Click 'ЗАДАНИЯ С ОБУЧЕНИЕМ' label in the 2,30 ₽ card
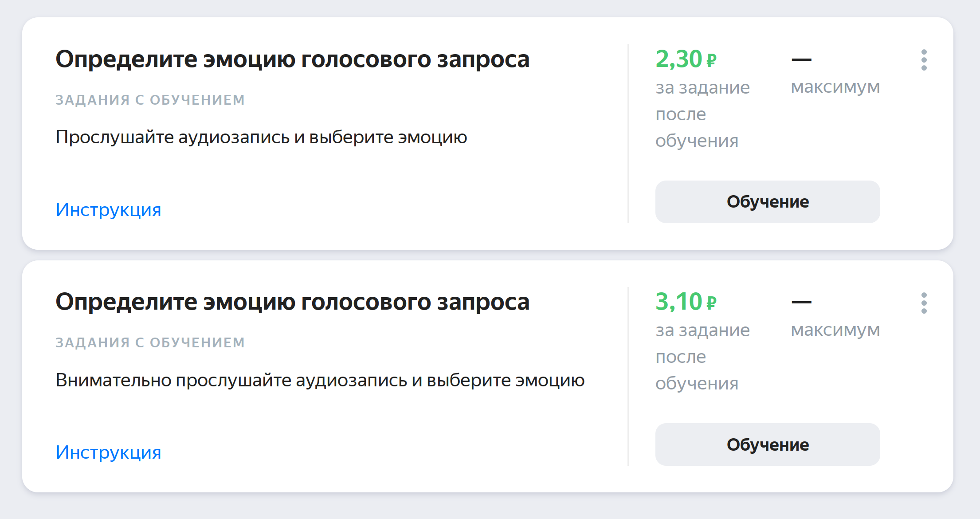This screenshot has width=980, height=519. [150, 100]
